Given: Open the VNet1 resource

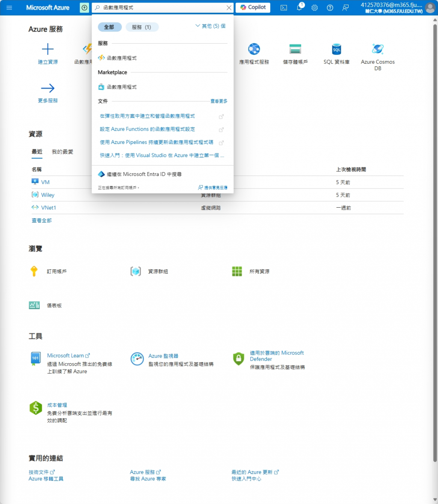Looking at the screenshot, I should (x=48, y=208).
